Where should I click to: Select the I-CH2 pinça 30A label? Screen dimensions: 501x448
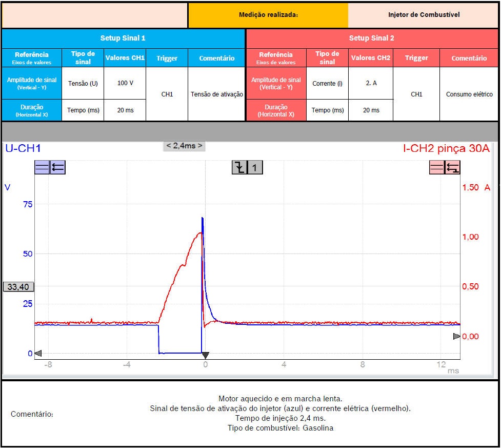446,149
